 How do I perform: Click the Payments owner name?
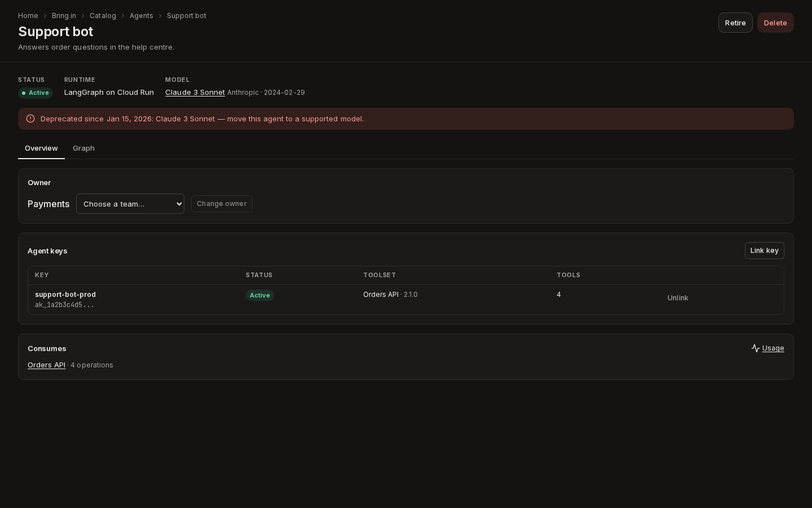click(x=48, y=204)
